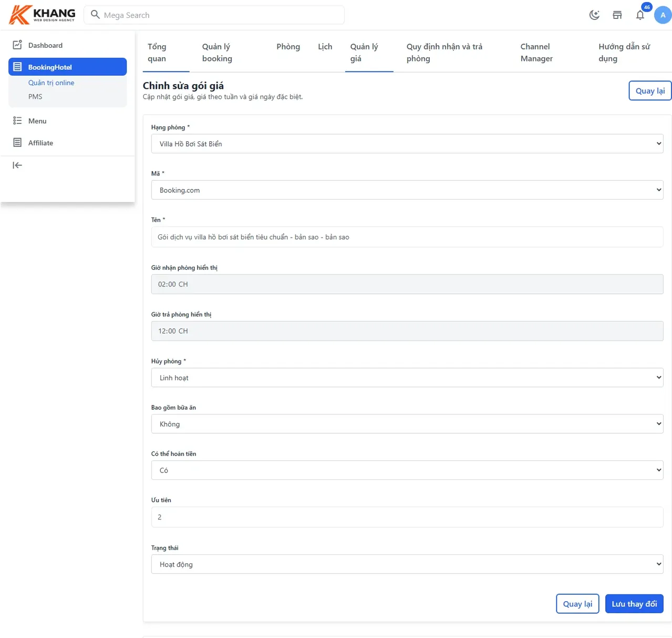Screen dimensions: 672x638
Task: Open the user avatar 'A' menu
Action: [x=663, y=15]
